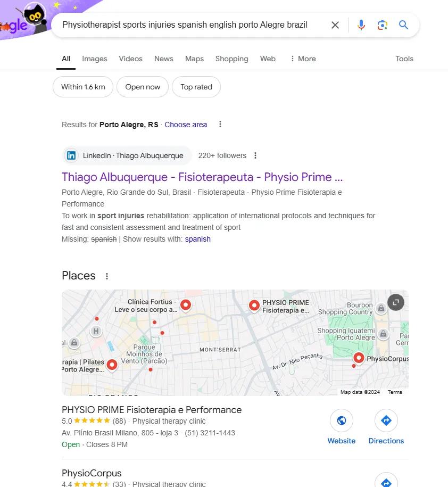Open the More search categories menu
The width and height of the screenshot is (448, 487).
pyautogui.click(x=303, y=59)
